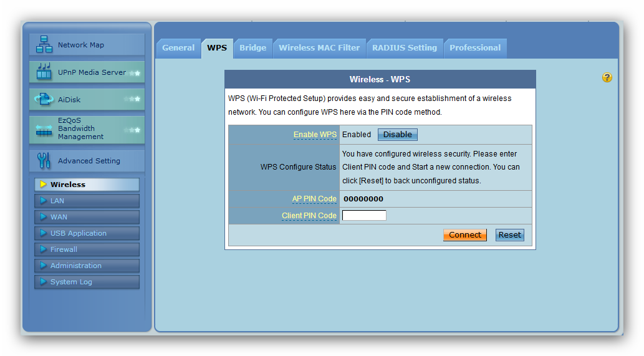The height and width of the screenshot is (356, 644).
Task: Open the Wireless MAC Filter tab
Action: pos(319,48)
